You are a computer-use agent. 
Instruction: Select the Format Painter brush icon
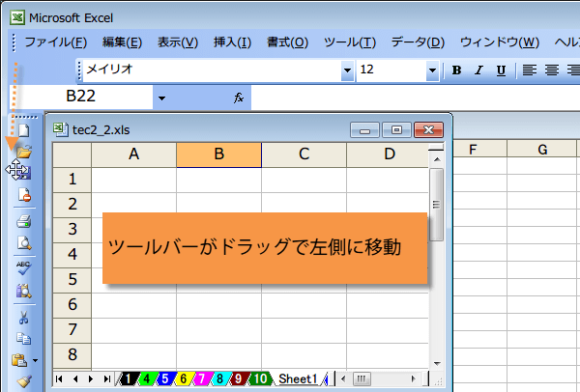pos(24,381)
